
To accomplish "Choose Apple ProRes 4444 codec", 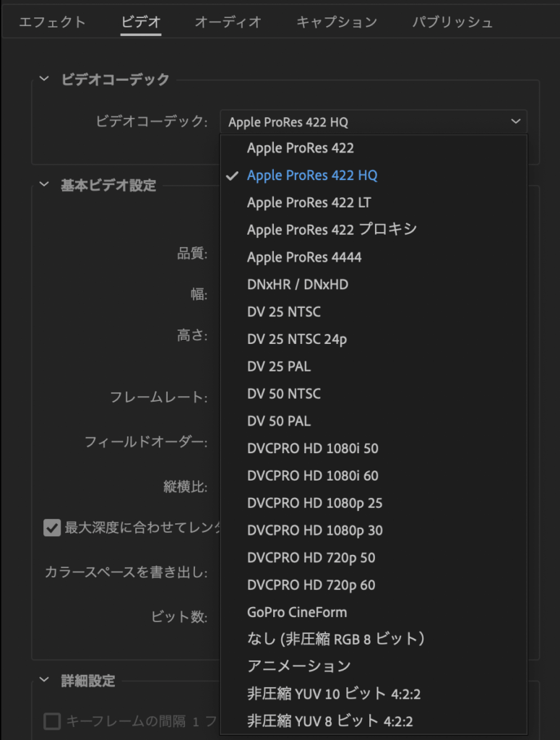I will pos(374,257).
